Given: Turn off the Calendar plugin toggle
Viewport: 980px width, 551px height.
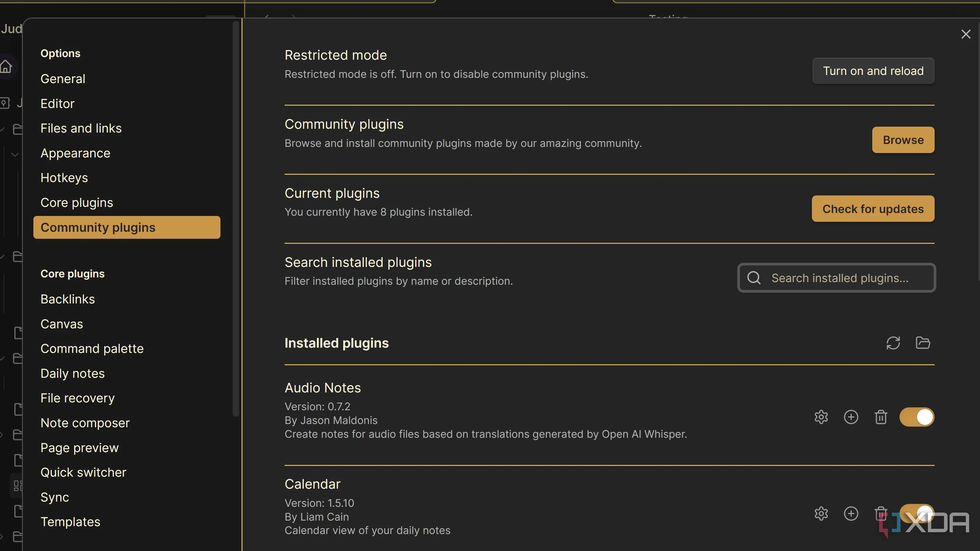Looking at the screenshot, I should (x=916, y=513).
